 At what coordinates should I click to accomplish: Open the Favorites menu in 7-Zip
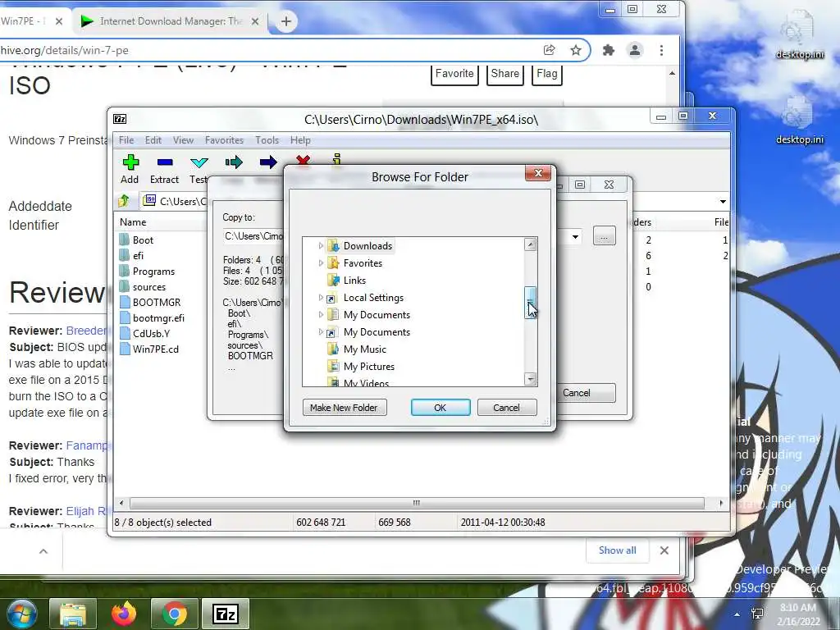click(x=224, y=139)
